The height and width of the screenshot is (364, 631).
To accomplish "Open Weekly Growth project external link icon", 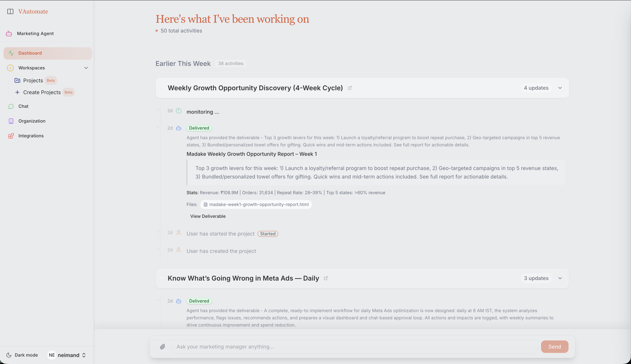I will pos(350,88).
